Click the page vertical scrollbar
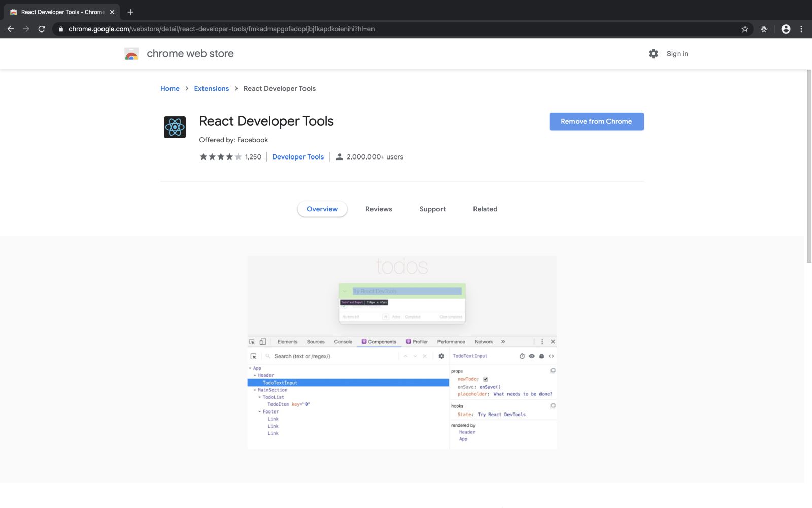The width and height of the screenshot is (812, 508). (x=809, y=166)
